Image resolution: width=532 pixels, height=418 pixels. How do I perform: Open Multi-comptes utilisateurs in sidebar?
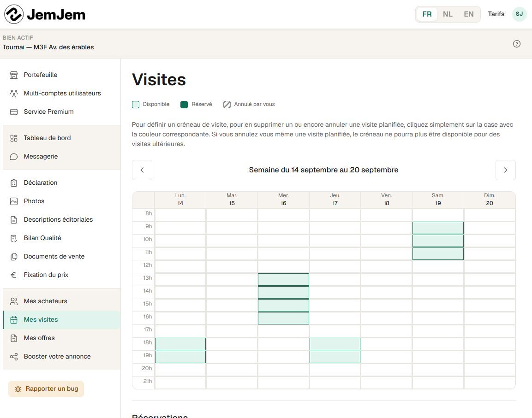tap(61, 93)
